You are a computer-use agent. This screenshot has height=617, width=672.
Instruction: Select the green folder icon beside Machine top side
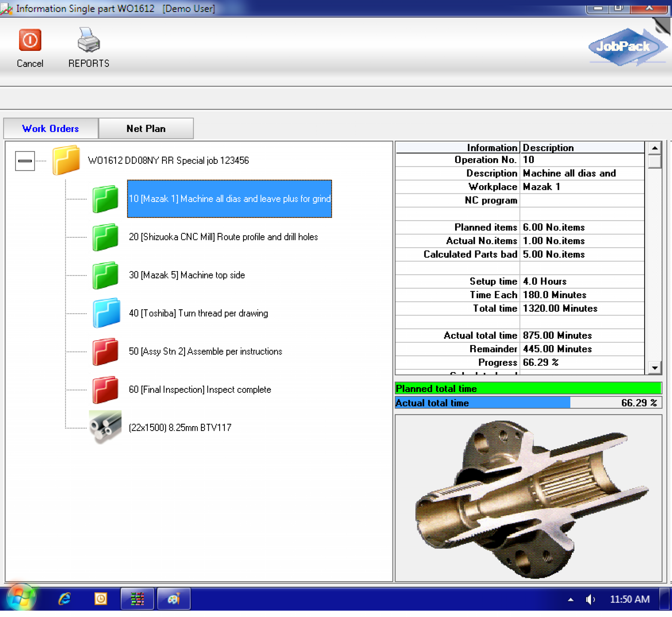pos(105,276)
